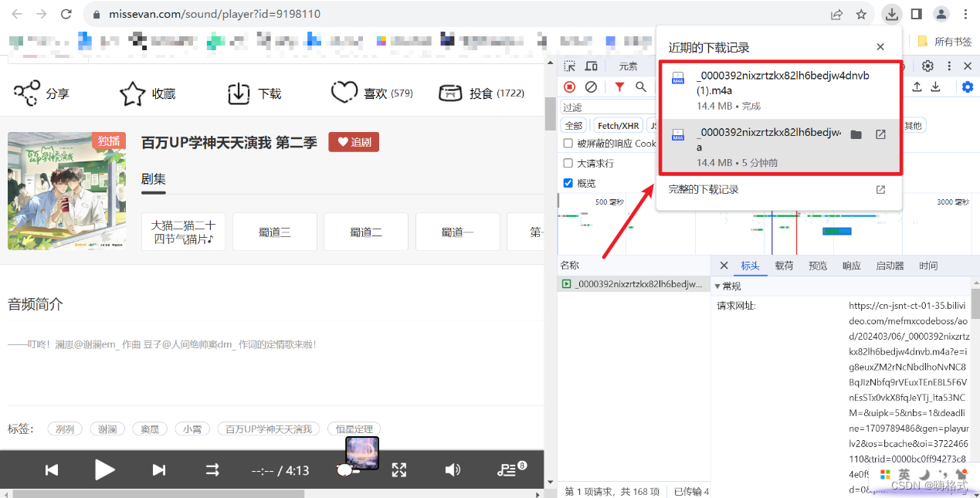Open DevTools settings gear
The height and width of the screenshot is (498, 980).
(927, 66)
